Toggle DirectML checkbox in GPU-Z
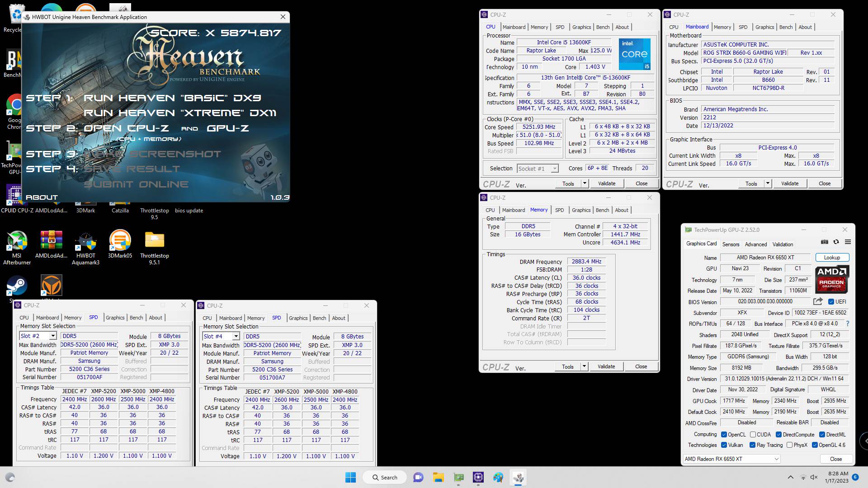The image size is (868, 488). coord(822,435)
